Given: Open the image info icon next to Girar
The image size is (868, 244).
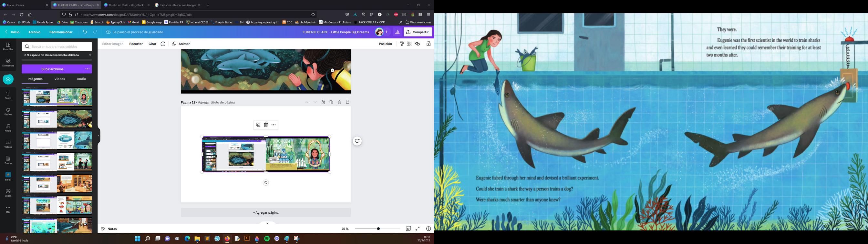Looking at the screenshot, I should (x=163, y=44).
